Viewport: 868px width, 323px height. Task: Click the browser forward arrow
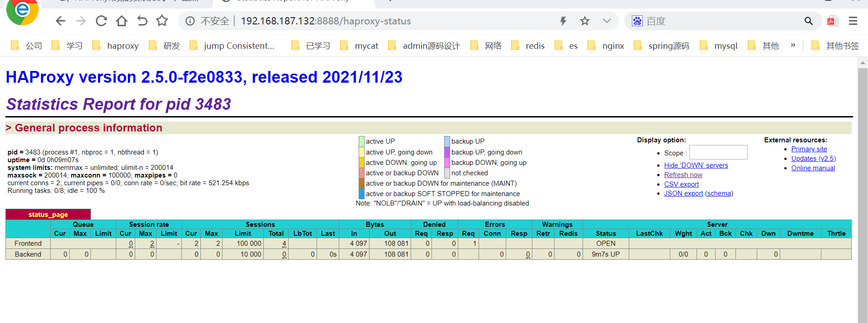point(81,21)
